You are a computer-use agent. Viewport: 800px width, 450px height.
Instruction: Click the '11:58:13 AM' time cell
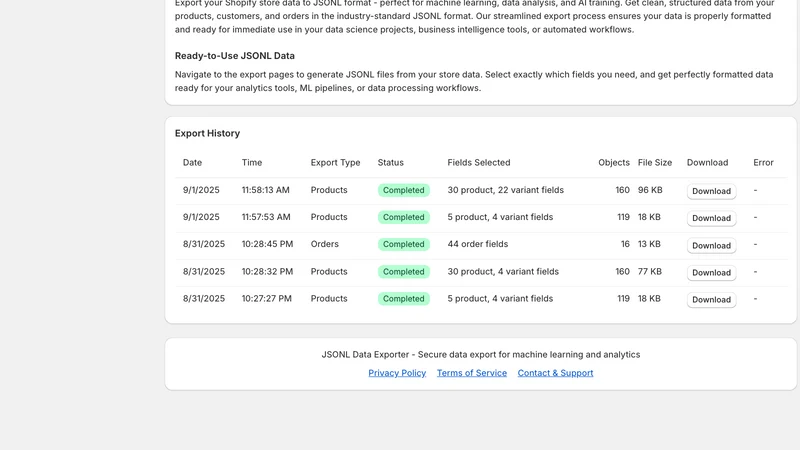[x=265, y=190]
